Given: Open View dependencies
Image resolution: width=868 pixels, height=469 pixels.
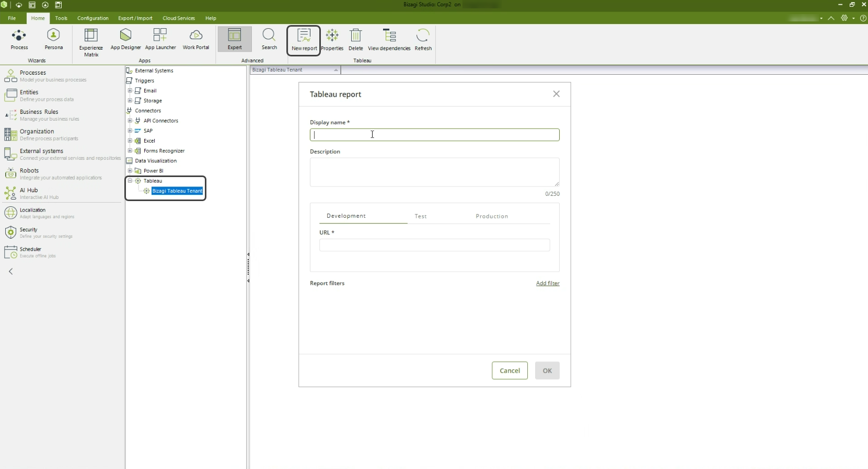Looking at the screenshot, I should [x=389, y=40].
